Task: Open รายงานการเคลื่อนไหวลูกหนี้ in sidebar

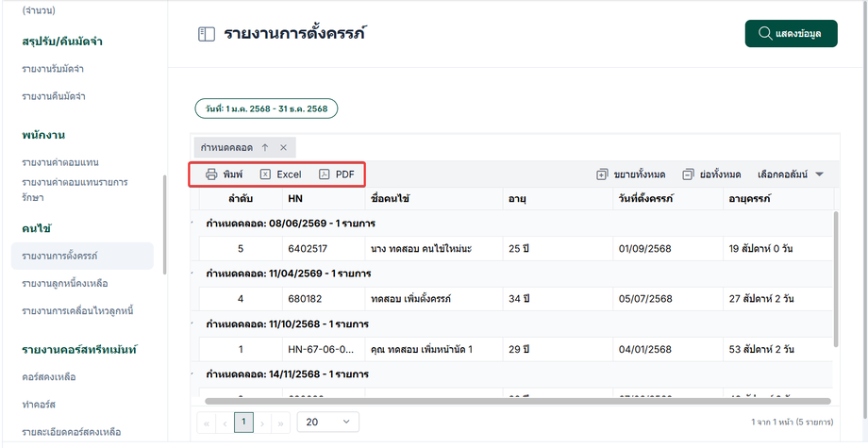Action: (x=77, y=311)
